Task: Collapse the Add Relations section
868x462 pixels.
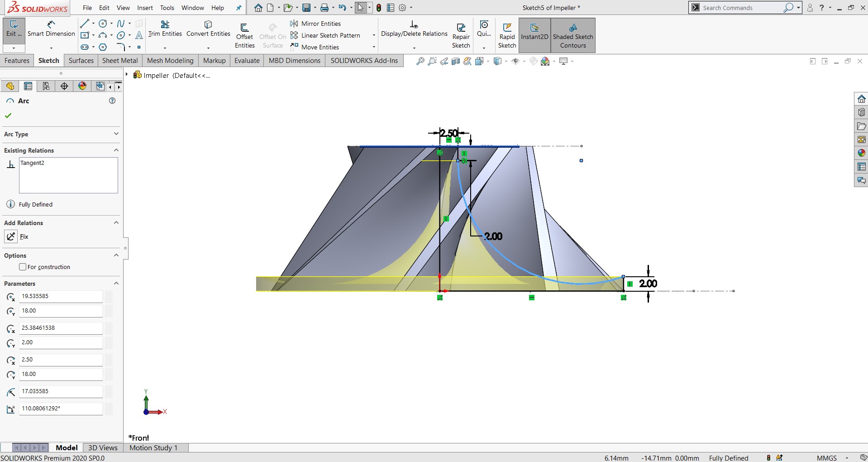Action: (x=116, y=222)
